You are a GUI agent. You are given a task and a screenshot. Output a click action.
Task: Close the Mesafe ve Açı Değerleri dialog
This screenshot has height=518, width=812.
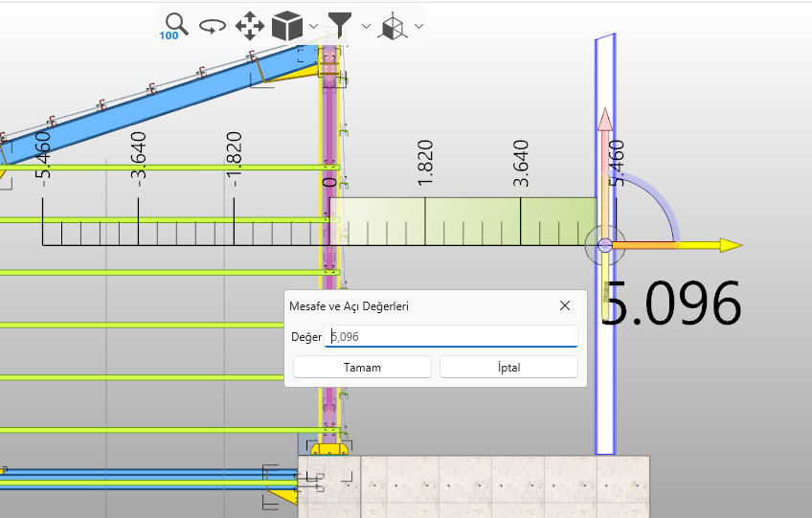tap(565, 305)
